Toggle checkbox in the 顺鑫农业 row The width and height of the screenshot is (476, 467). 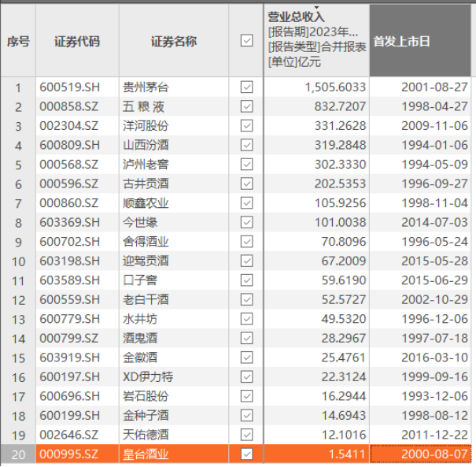click(x=246, y=203)
